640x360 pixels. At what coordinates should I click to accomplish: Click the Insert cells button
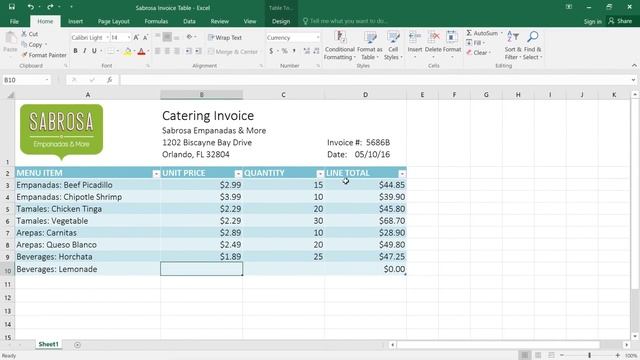(x=415, y=44)
